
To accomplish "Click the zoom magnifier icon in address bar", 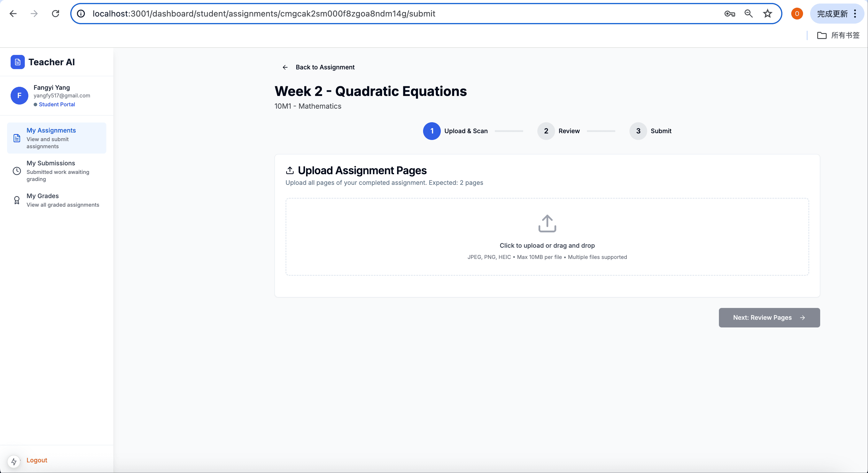I will click(748, 14).
